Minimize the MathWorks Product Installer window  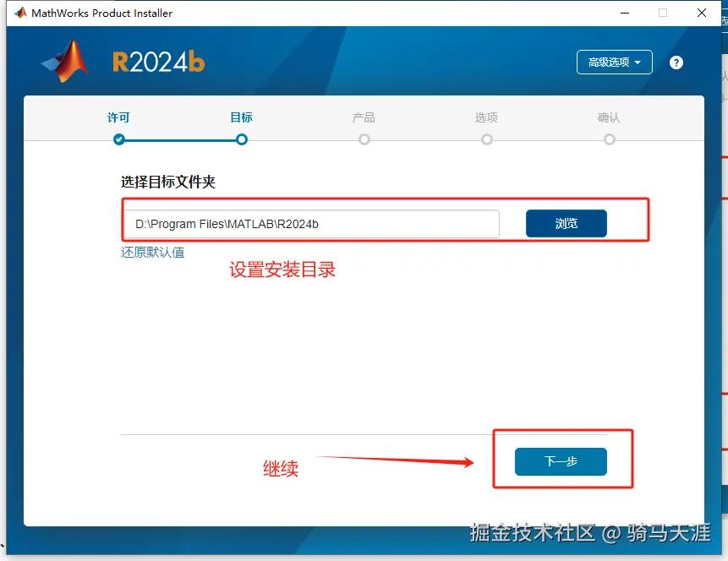click(x=625, y=13)
